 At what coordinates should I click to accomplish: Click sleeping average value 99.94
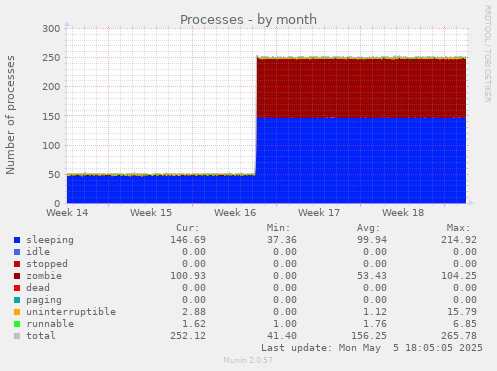(x=372, y=240)
